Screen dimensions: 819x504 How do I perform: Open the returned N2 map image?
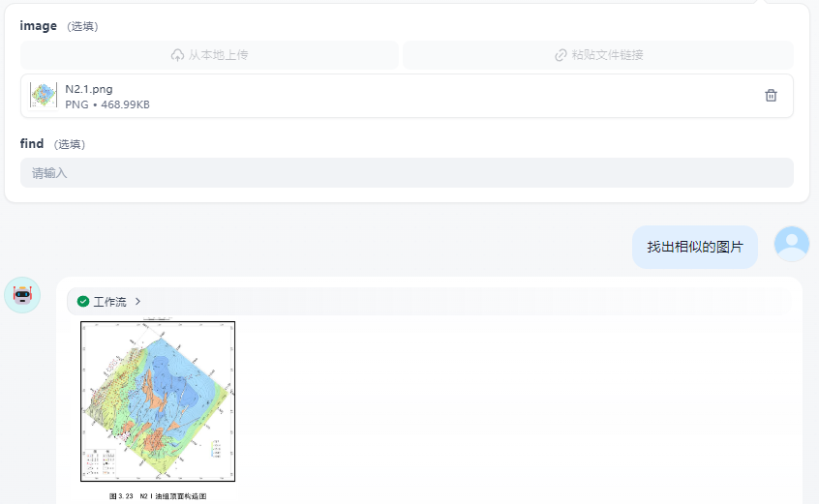click(158, 401)
